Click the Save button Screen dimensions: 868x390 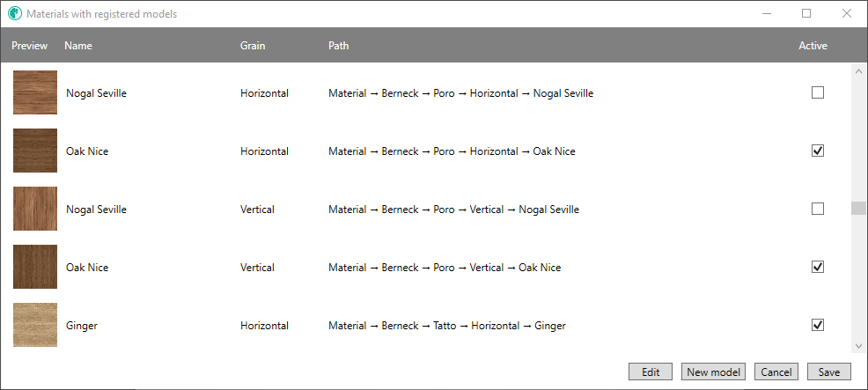click(x=828, y=372)
